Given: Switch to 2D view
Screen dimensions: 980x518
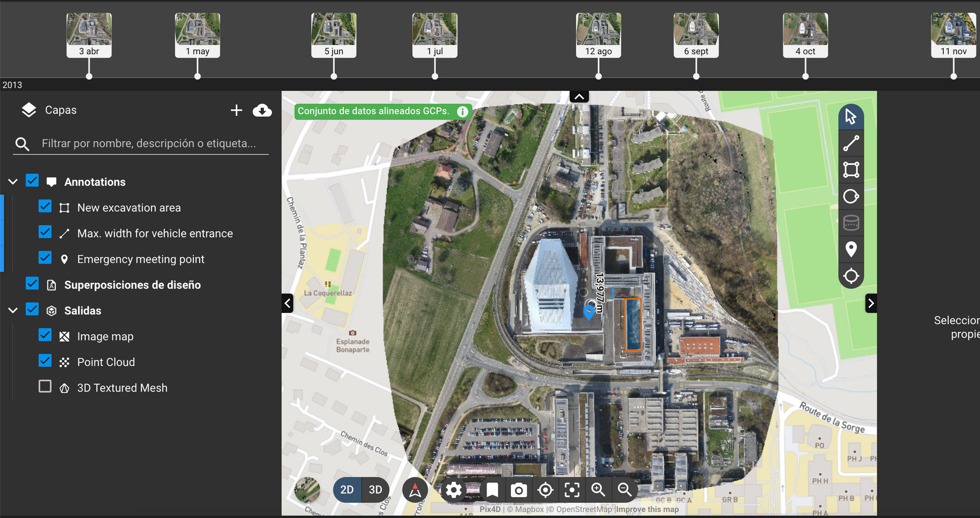Looking at the screenshot, I should 347,490.
